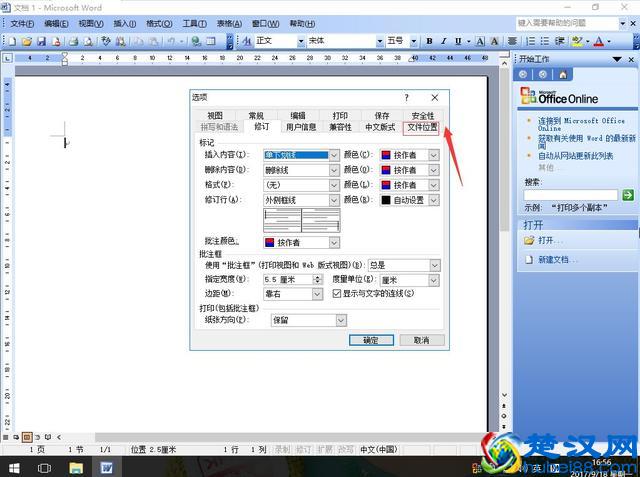Open the 工具 menu
This screenshot has width=640, height=477.
click(194, 24)
